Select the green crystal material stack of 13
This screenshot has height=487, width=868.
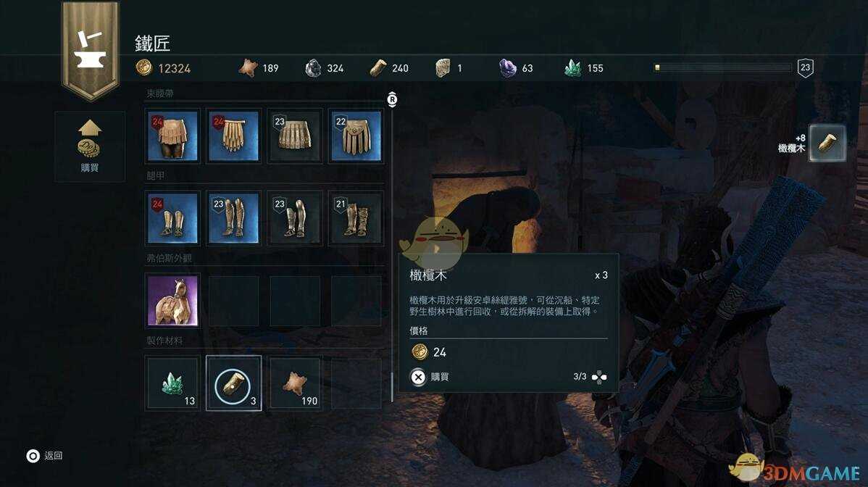tap(172, 383)
